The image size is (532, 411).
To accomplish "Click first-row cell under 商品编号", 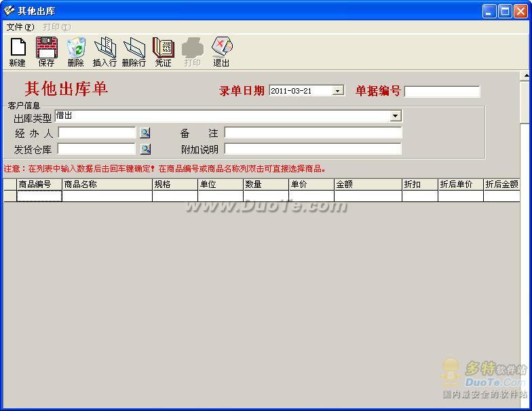I will (39, 196).
